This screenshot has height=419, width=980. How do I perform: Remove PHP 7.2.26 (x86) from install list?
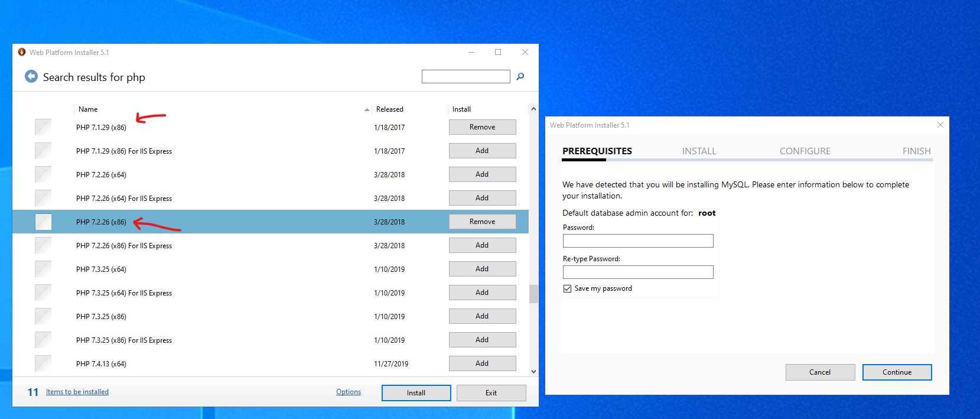pyautogui.click(x=483, y=222)
